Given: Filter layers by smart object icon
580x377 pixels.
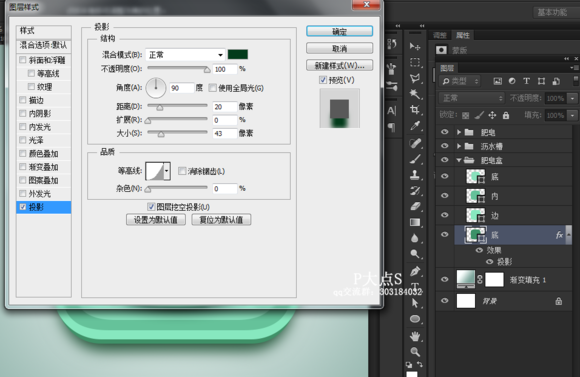Looking at the screenshot, I should [x=556, y=81].
